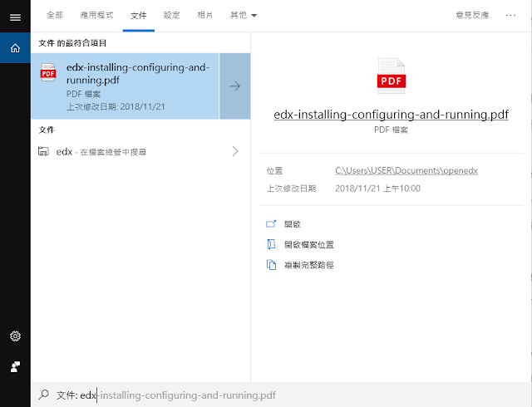Select the 文件 tab
Viewport: 532px width, 407px height.
[139, 15]
